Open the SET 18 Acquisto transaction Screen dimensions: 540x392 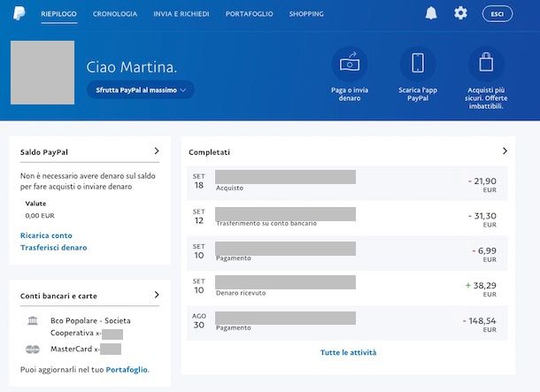pos(347,183)
